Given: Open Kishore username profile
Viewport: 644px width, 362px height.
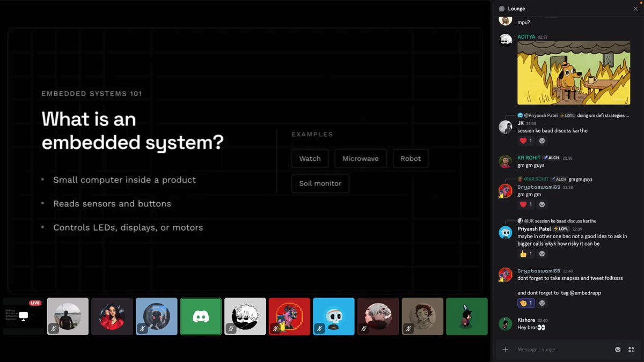Looking at the screenshot, I should click(526, 320).
